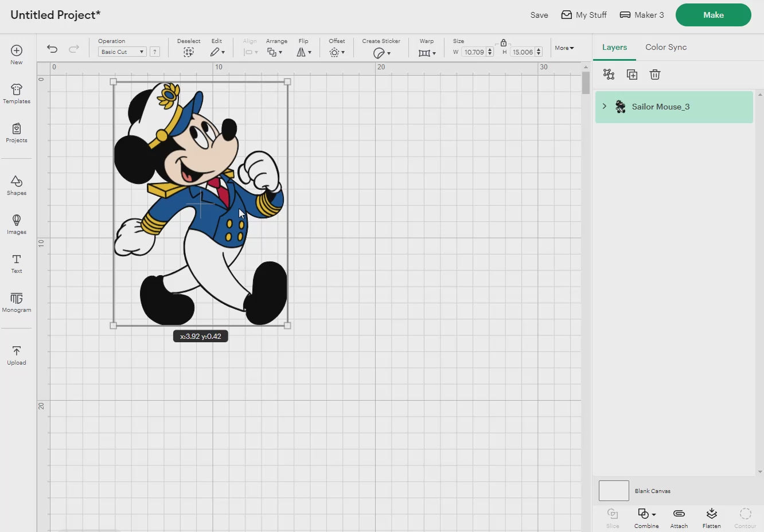Viewport: 764px width, 532px height.
Task: Click the canvas vertical scrollbar
Action: coord(586,83)
